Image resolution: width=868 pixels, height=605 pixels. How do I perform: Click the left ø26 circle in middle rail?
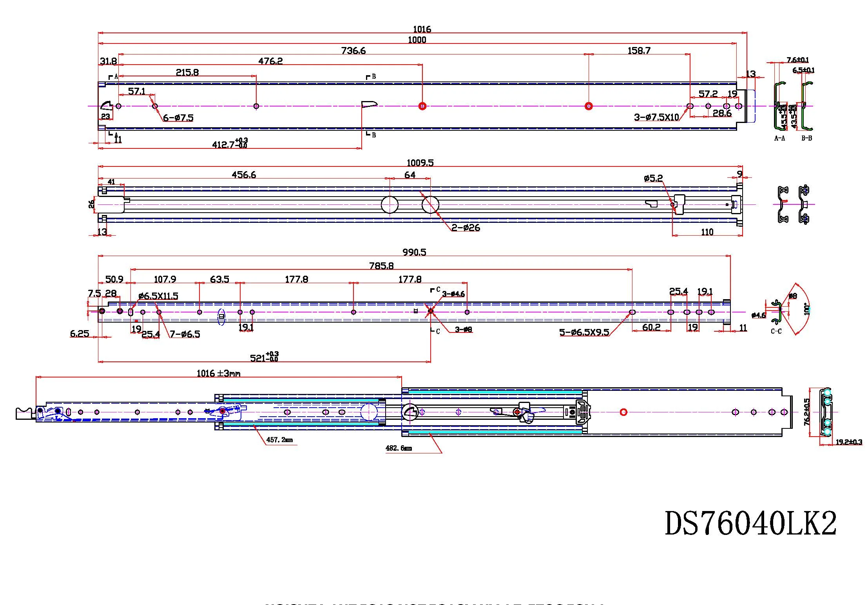[390, 204]
